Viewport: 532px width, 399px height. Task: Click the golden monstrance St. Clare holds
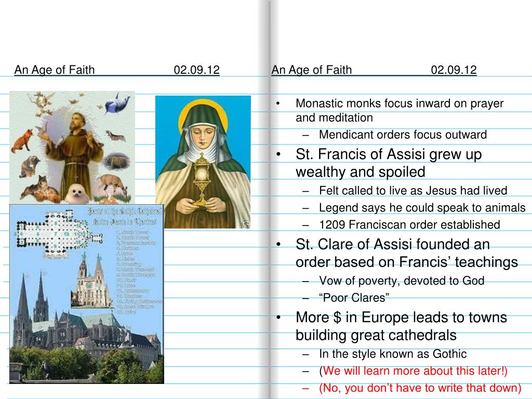click(202, 180)
